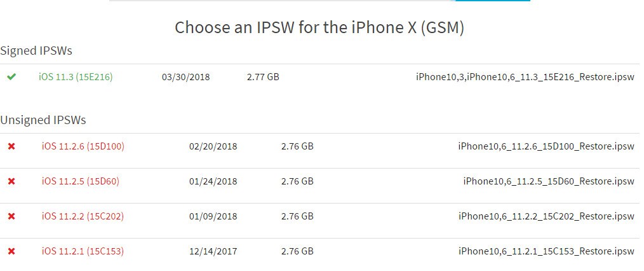Click the iPhone10,6_11.2.2_15C202_Restore.ipsw filename
Viewport: 644px width, 271px height.
[x=546, y=216]
